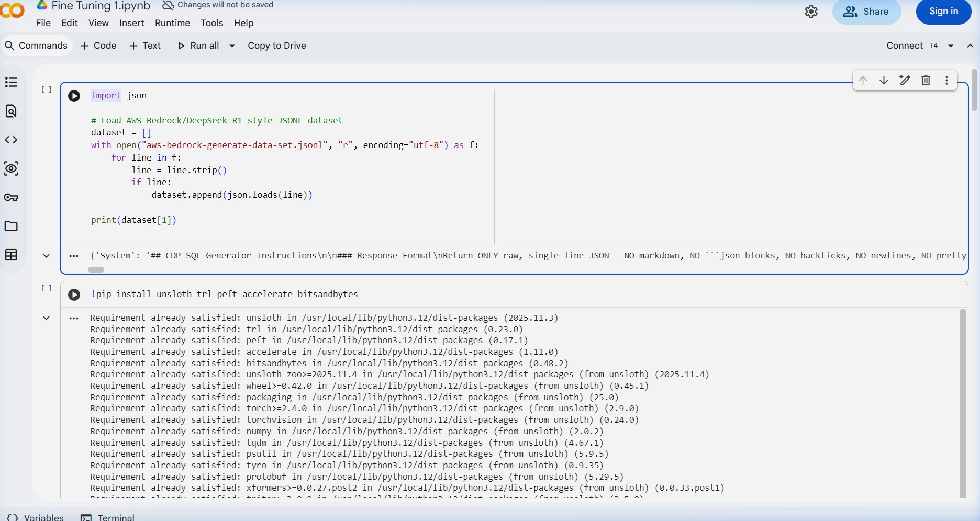
Task: Click the Changes will not be saved notice
Action: (218, 5)
